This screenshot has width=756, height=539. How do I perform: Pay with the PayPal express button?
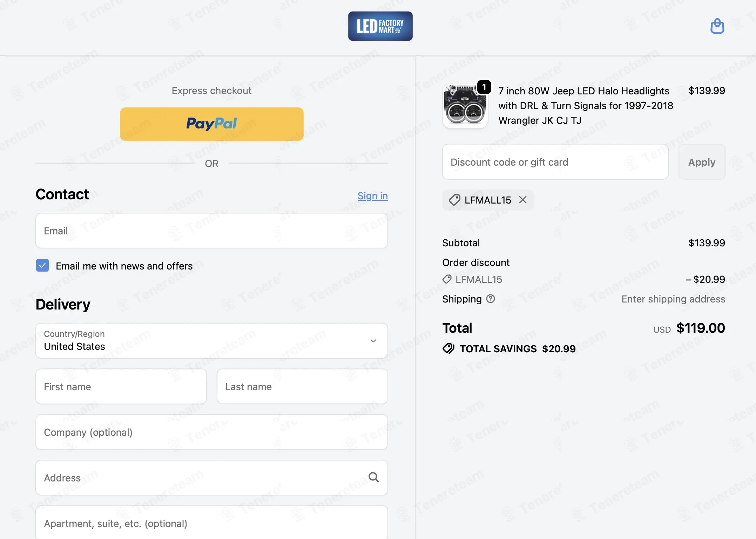pos(212,124)
